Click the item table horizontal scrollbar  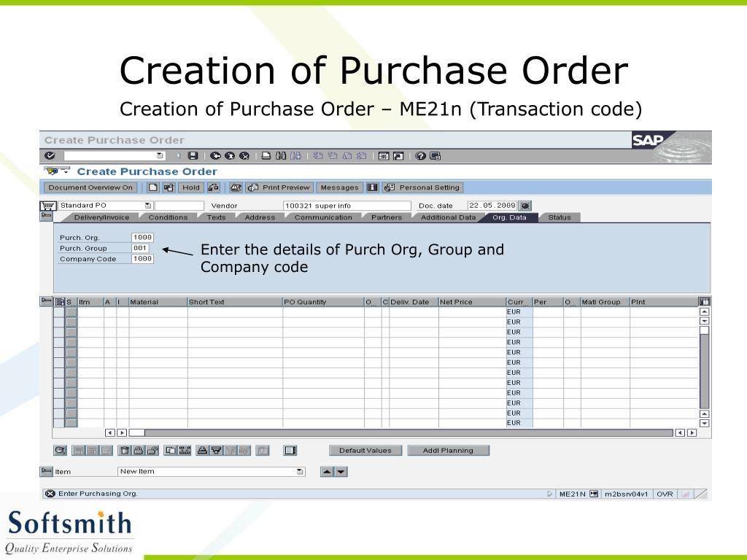pyautogui.click(x=400, y=433)
